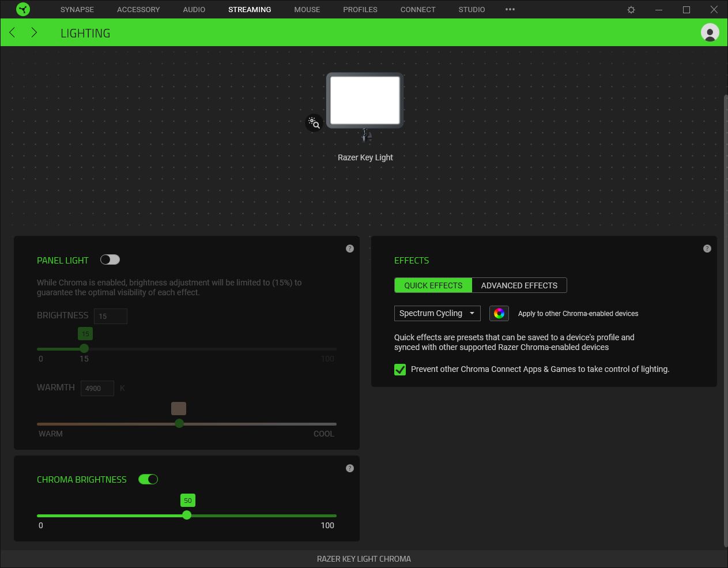Screen dimensions: 728x568
Task: Go back with the left arrow
Action: [x=13, y=33]
